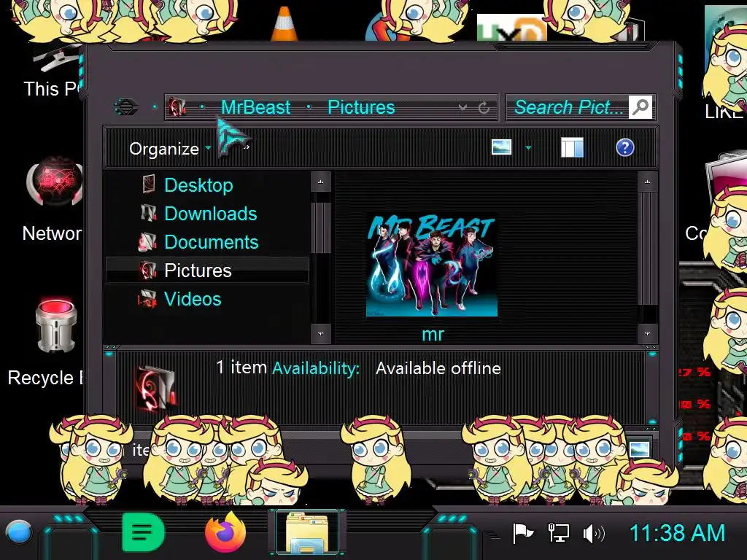The height and width of the screenshot is (560, 747).
Task: Select the Pictures folder in navigation pane
Action: (x=206, y=271)
